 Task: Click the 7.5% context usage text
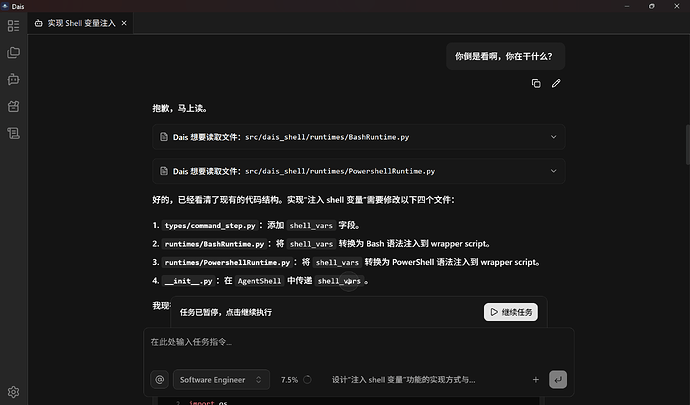[289, 379]
